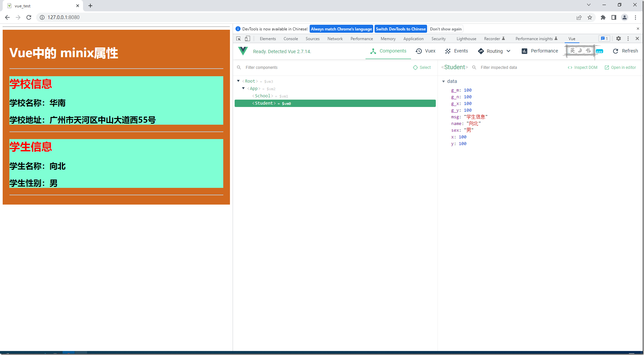Select the Components view in Vue devtools
This screenshot has height=355, width=644.
(x=388, y=51)
